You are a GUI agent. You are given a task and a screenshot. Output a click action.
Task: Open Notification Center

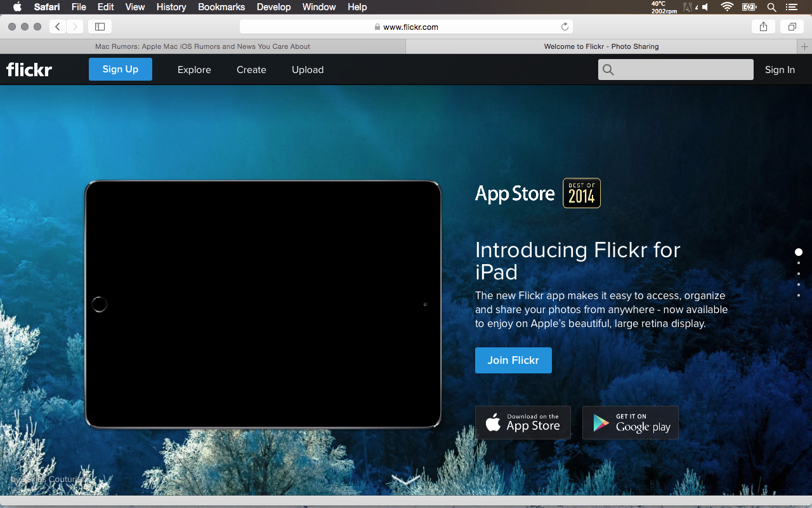(791, 7)
